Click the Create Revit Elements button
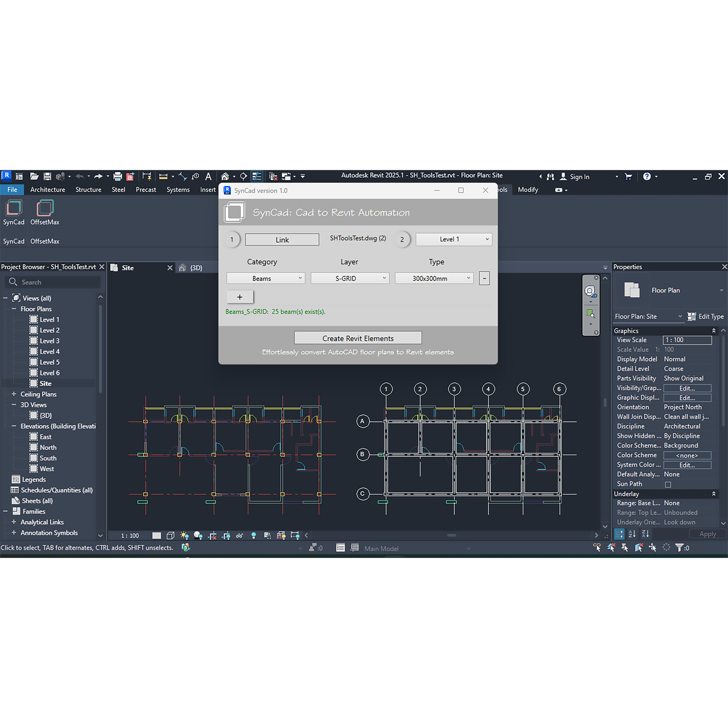 357,339
